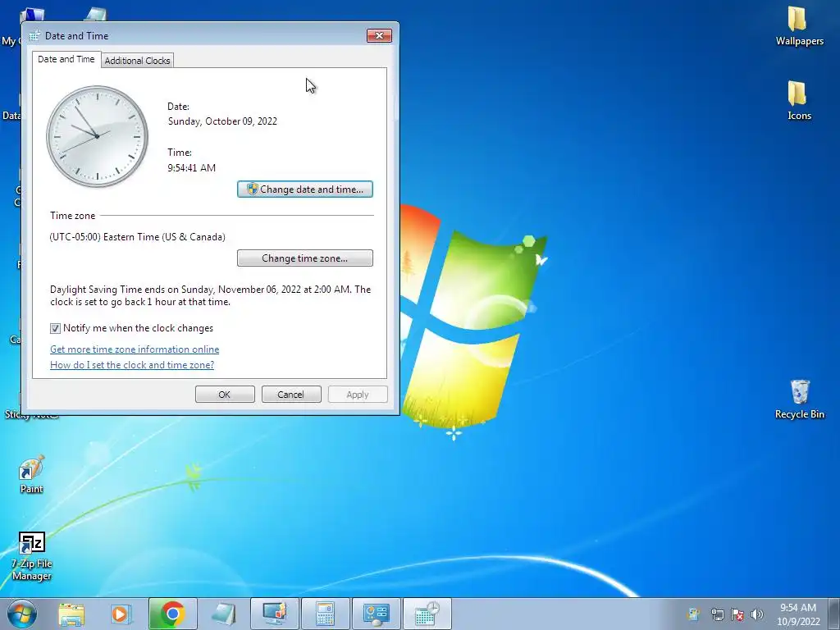Screen dimensions: 840x630
Task: Uncheck Notify me when the clock changes
Action: tap(55, 328)
